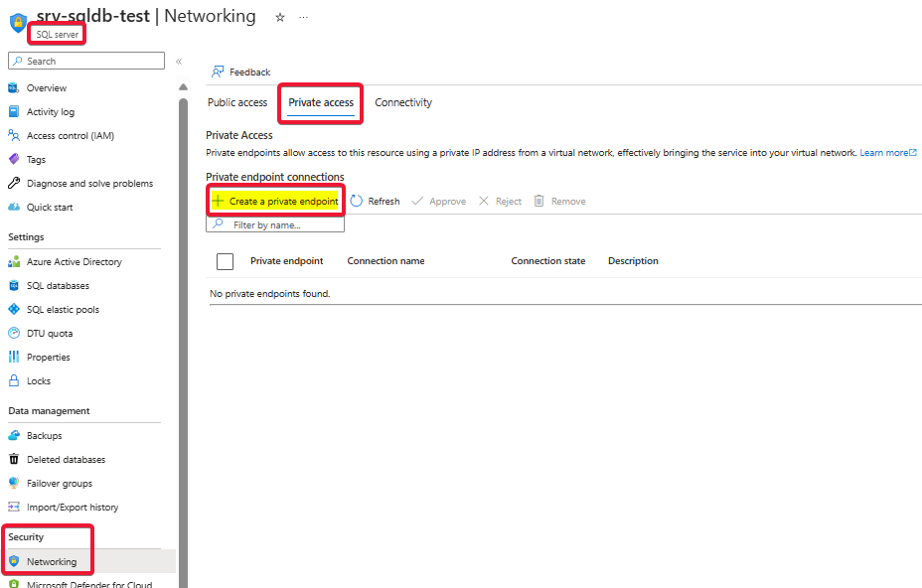Viewport: 922px width, 588px height.
Task: Open Failover groups menu text
Action: tap(60, 484)
